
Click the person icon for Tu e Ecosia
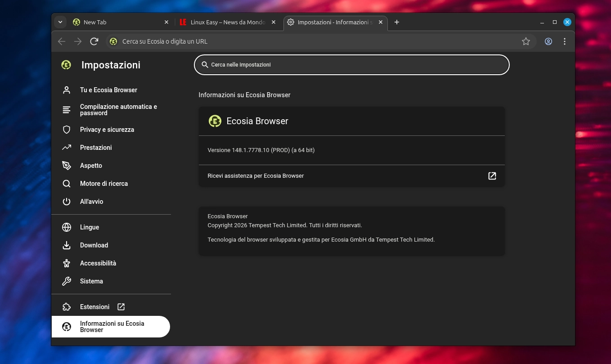click(x=67, y=90)
